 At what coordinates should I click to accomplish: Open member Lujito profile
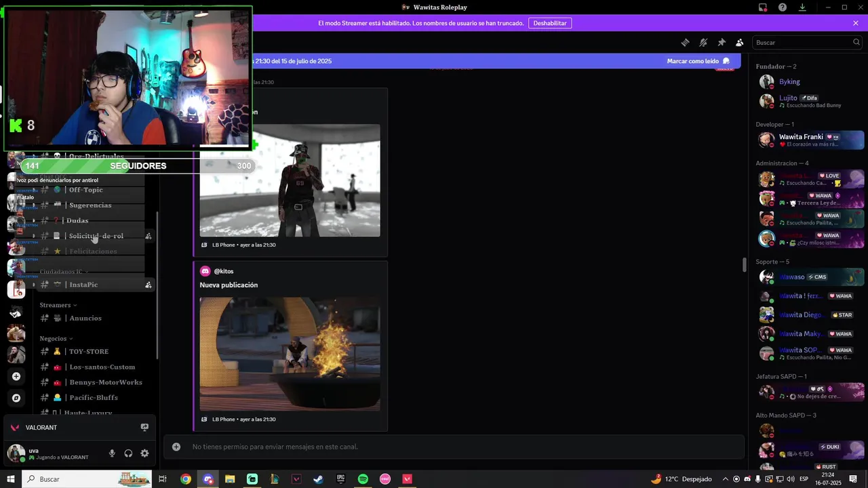(x=810, y=101)
